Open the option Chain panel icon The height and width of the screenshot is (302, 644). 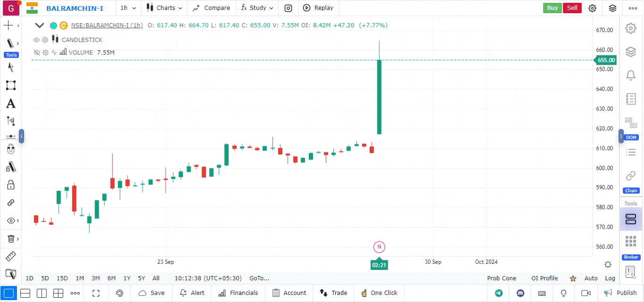click(x=630, y=176)
